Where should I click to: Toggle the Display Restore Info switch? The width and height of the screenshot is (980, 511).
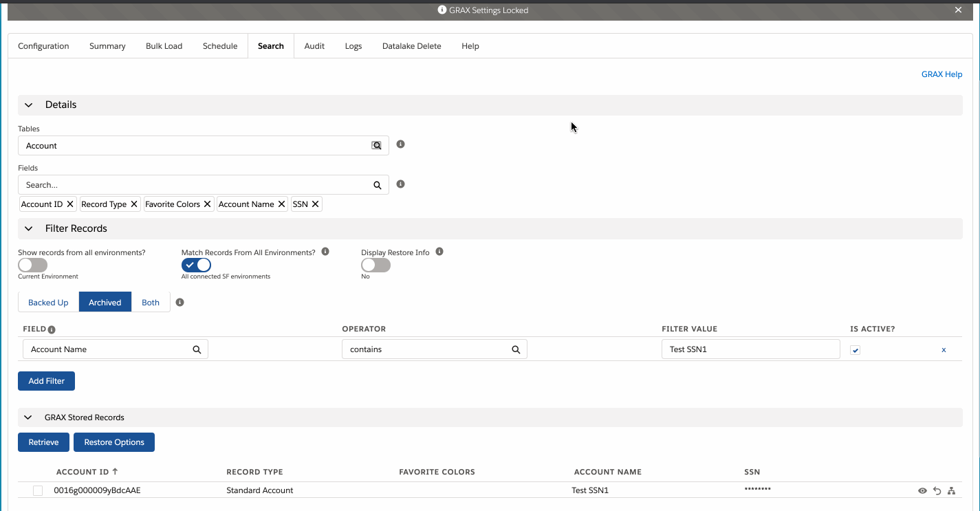[375, 265]
